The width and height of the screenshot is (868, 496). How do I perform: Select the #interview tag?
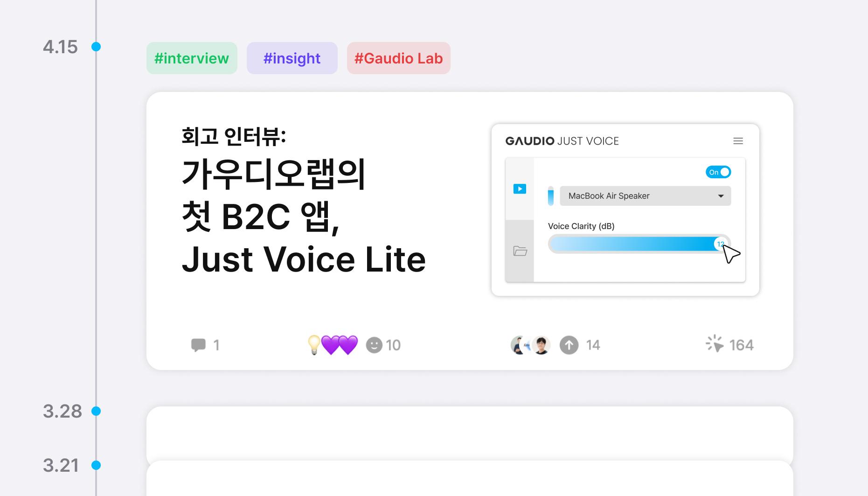coord(192,58)
